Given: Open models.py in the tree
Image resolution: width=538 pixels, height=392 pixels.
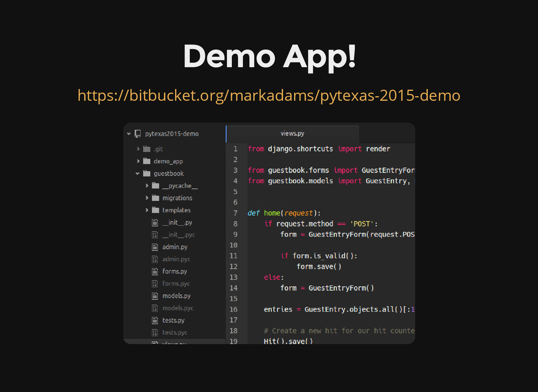Looking at the screenshot, I should coord(176,296).
